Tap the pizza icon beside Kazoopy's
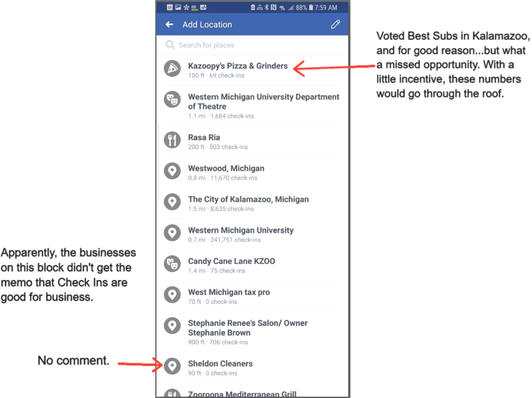This screenshot has width=532, height=398. click(172, 69)
